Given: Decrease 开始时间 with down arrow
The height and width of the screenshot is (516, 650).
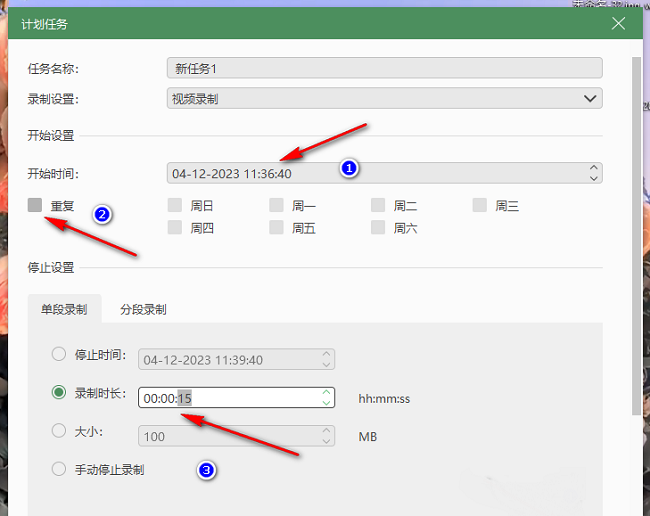Looking at the screenshot, I should click(x=594, y=179).
